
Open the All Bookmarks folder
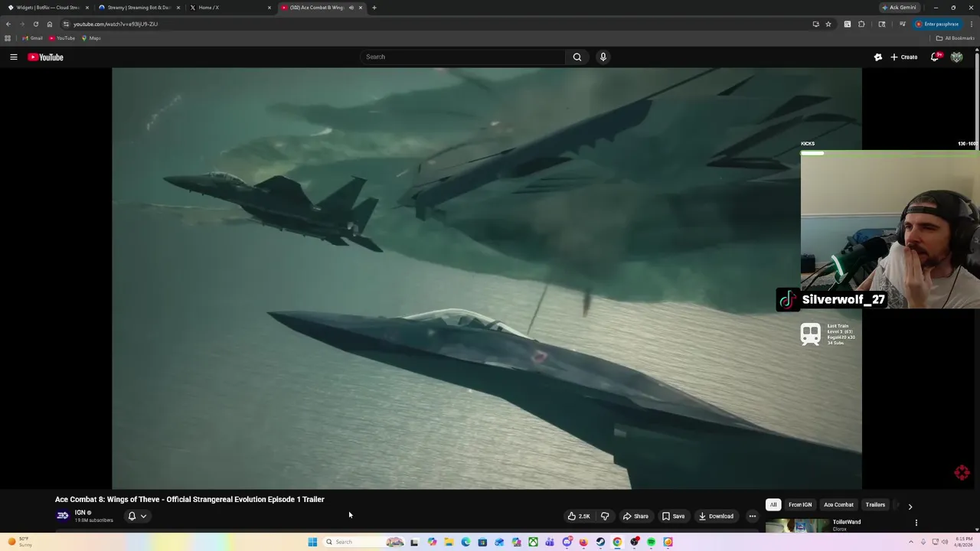(955, 38)
